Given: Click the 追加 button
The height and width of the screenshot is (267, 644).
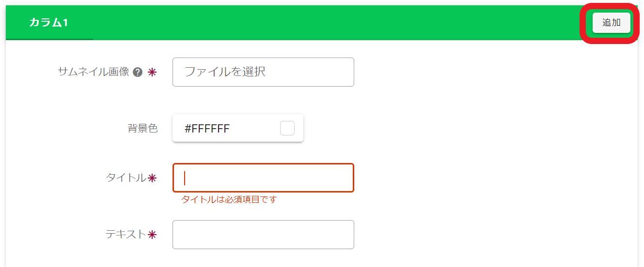Looking at the screenshot, I should 611,23.
